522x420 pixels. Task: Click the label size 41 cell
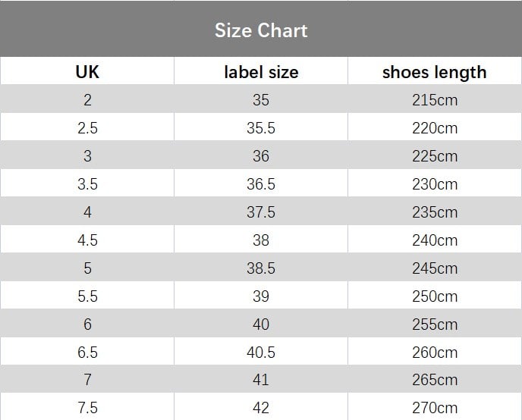click(261, 380)
